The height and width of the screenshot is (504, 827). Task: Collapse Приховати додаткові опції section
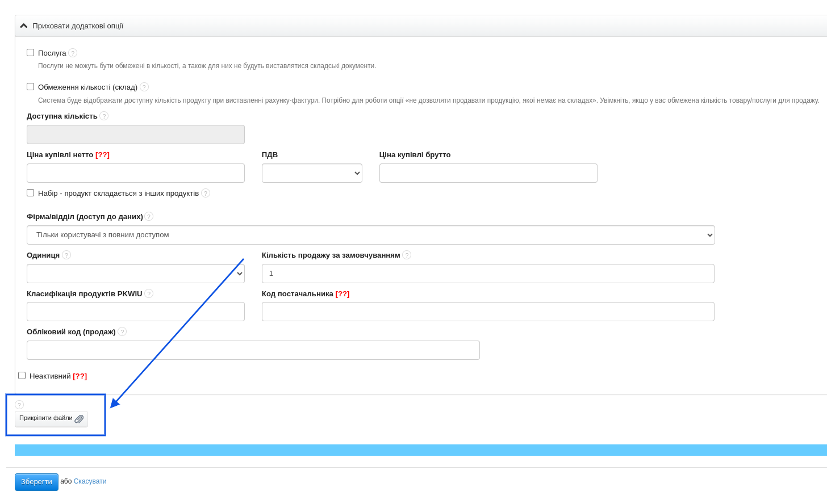click(72, 26)
